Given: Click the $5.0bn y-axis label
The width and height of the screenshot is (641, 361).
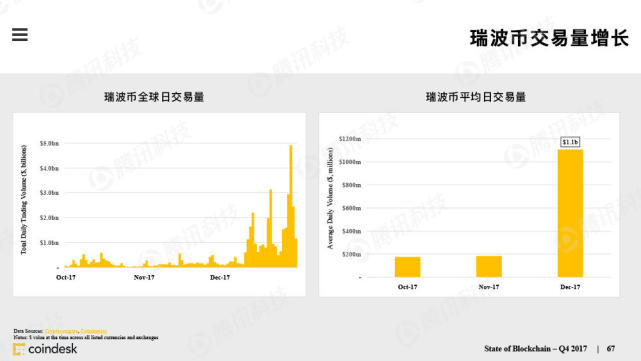Looking at the screenshot, I should 49,144.
